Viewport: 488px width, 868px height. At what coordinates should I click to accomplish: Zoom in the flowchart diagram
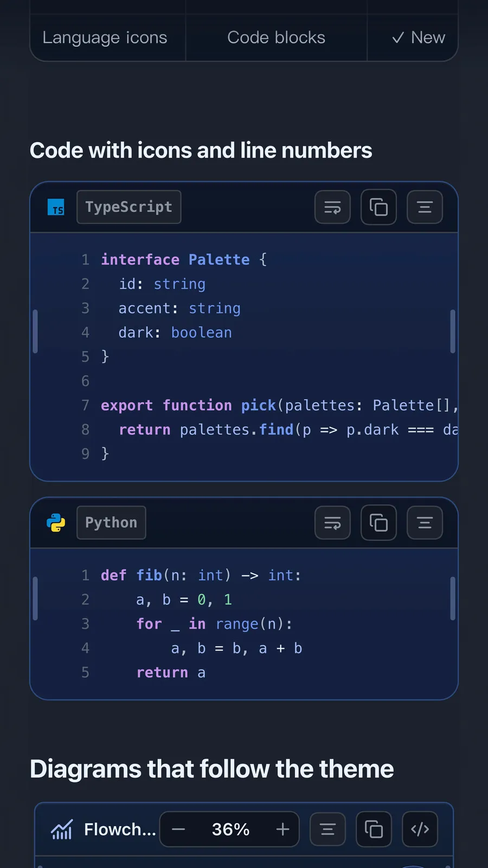click(x=282, y=829)
